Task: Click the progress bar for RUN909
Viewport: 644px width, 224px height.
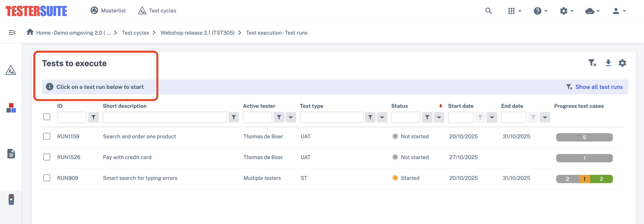Action: pyautogui.click(x=584, y=179)
